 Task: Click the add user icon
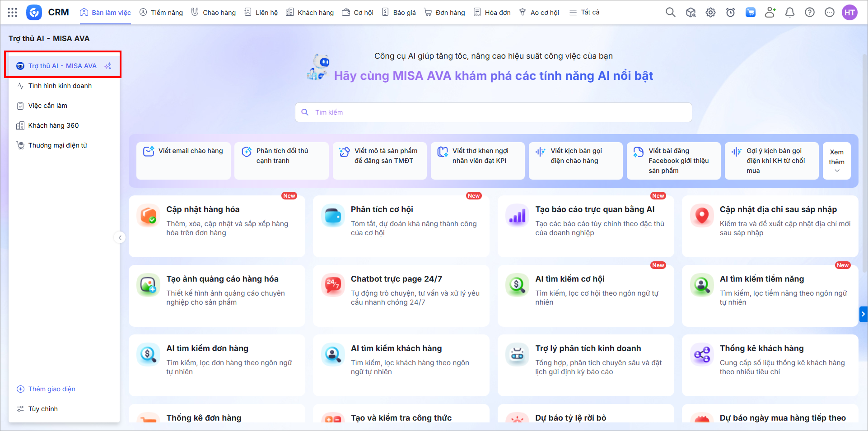pyautogui.click(x=770, y=13)
